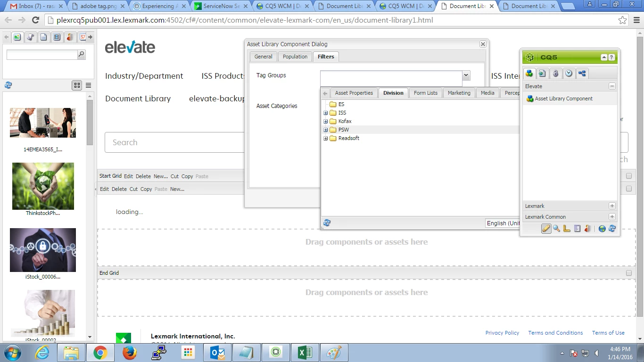This screenshot has height=362, width=644.
Task: Open Workflow tab in CQ5 sidekick
Action: (x=582, y=73)
